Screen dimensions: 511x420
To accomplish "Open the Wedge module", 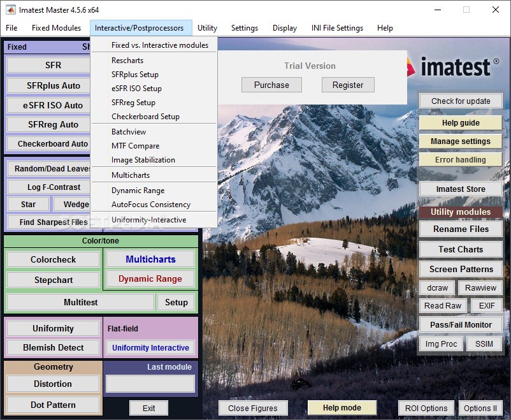I will 72,205.
